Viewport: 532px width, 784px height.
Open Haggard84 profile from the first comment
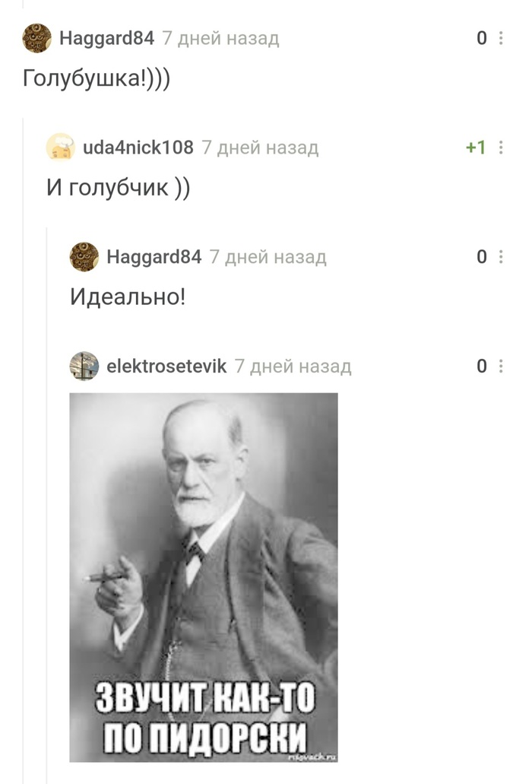107,38
